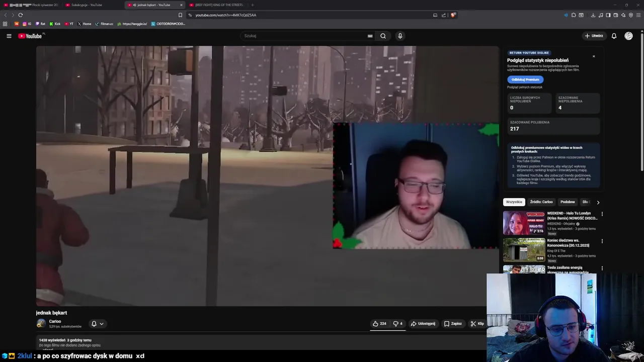Reload the page with browser refresh icon
This screenshot has height=362, width=644.
click(x=21, y=15)
